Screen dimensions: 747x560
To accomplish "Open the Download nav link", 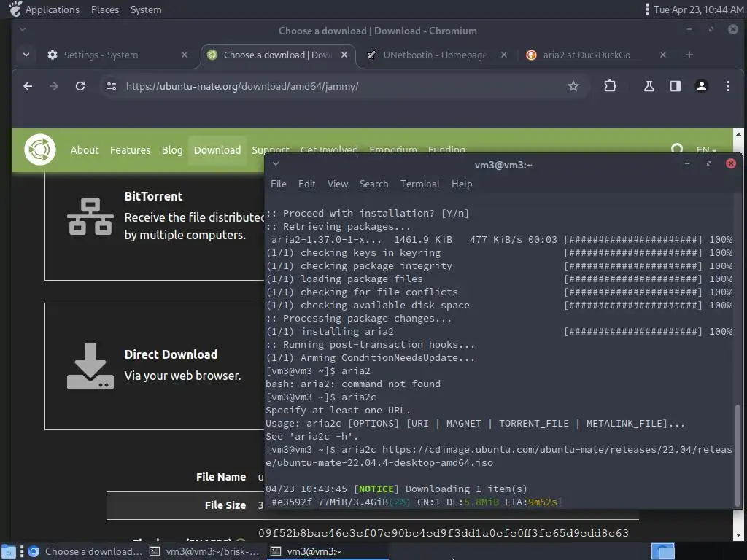I will pos(217,150).
